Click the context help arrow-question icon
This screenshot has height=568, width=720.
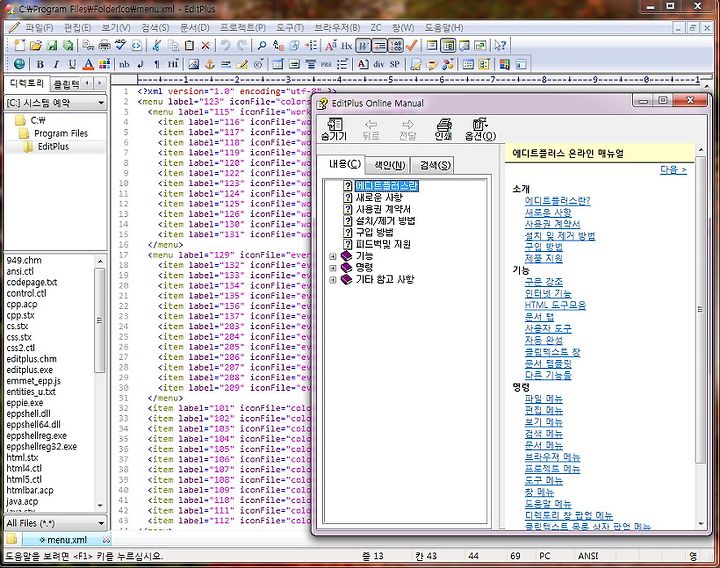500,45
